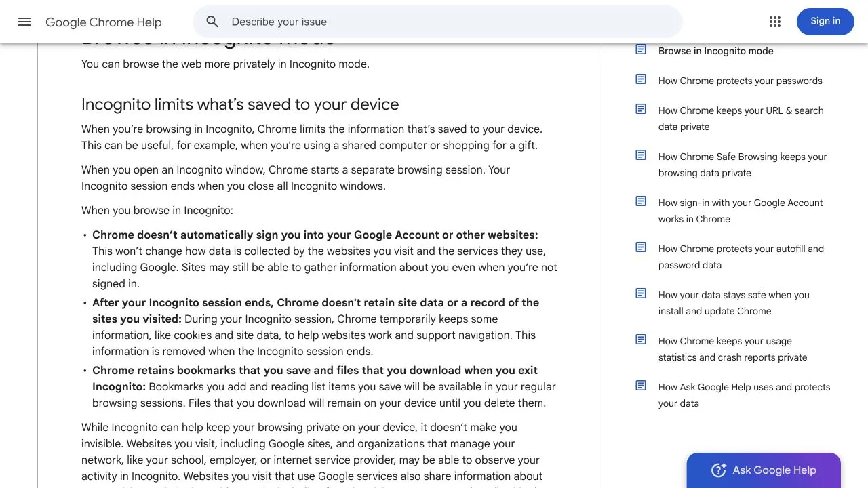
Task: Open How Chrome protects your passwords link
Action: pos(740,81)
